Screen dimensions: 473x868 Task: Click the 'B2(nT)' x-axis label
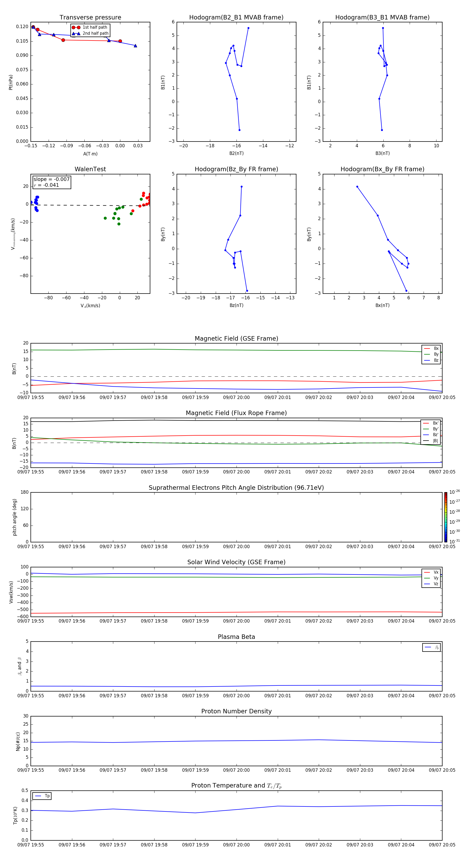pyautogui.click(x=236, y=153)
